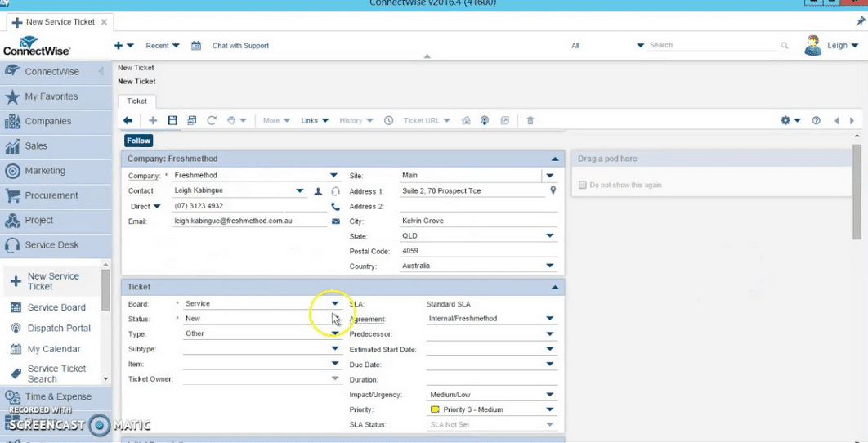Click the map pin next to Address 1
Screen dimensions: 868x443
[x=553, y=190]
